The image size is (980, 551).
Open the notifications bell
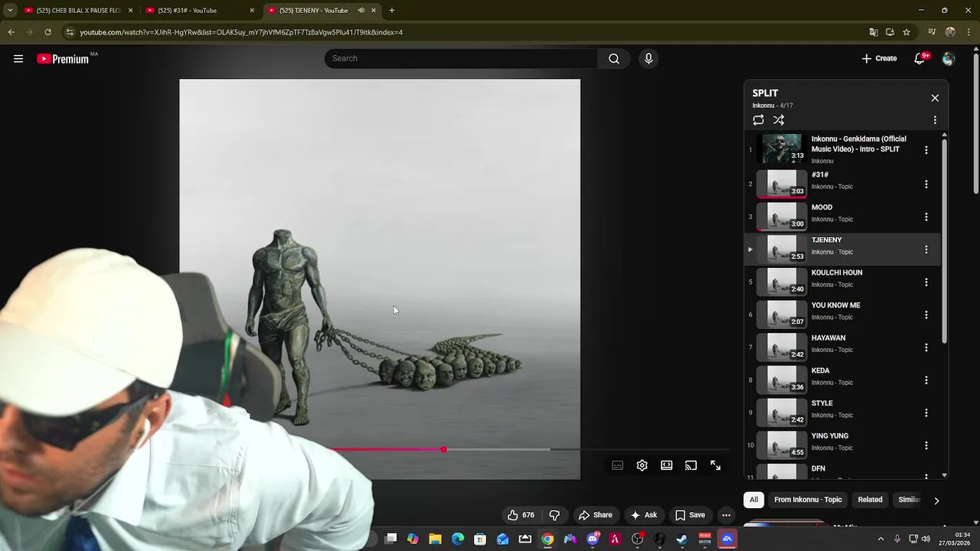point(920,59)
